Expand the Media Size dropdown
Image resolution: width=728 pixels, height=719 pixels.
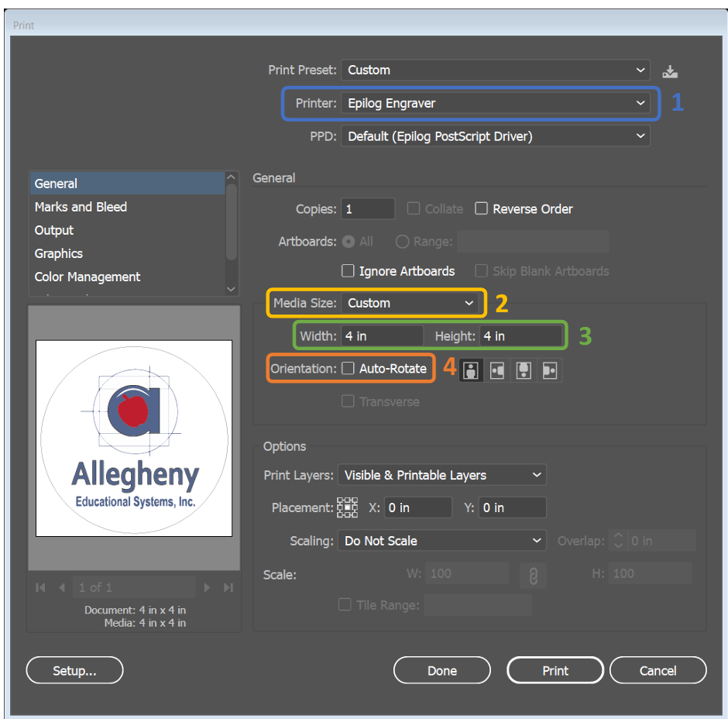[412, 303]
